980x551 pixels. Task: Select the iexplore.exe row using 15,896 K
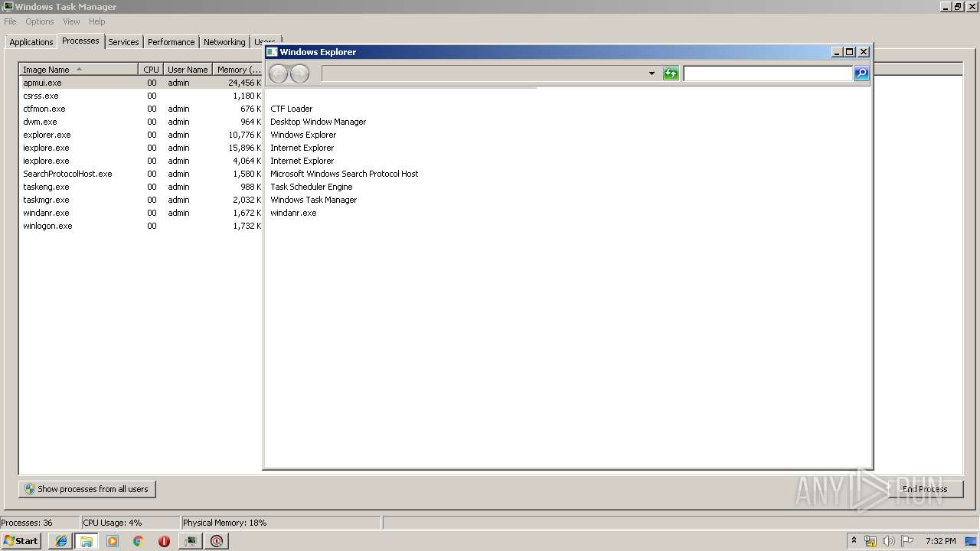(141, 148)
